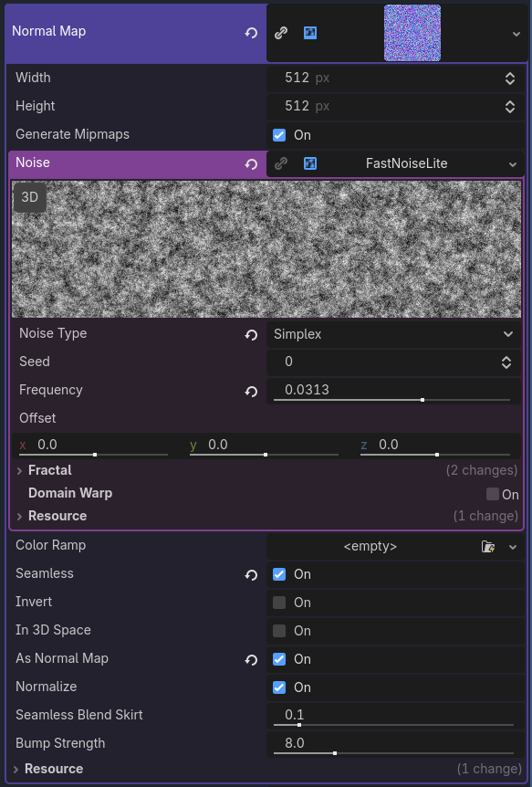Reset the Frequency property to default
Viewport: 532px width, 787px height.
click(x=251, y=391)
